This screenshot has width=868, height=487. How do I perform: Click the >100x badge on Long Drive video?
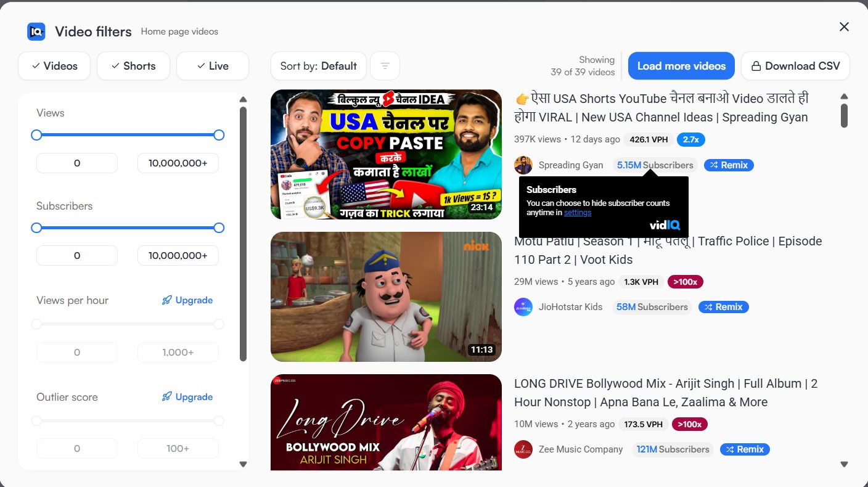point(690,424)
